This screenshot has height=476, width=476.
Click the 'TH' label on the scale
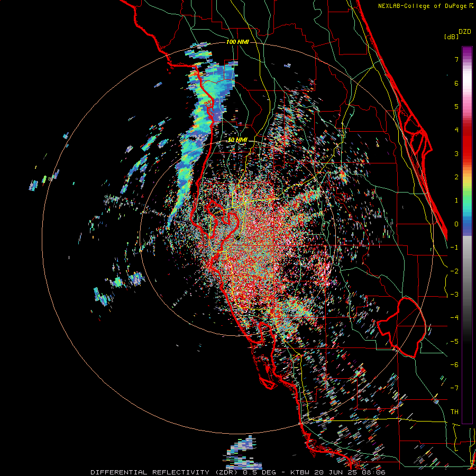point(454,412)
